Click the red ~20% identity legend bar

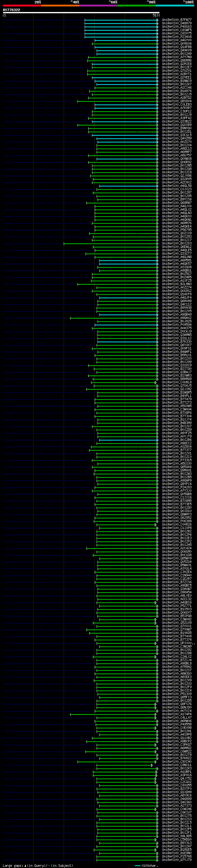pyautogui.click(x=22, y=6)
